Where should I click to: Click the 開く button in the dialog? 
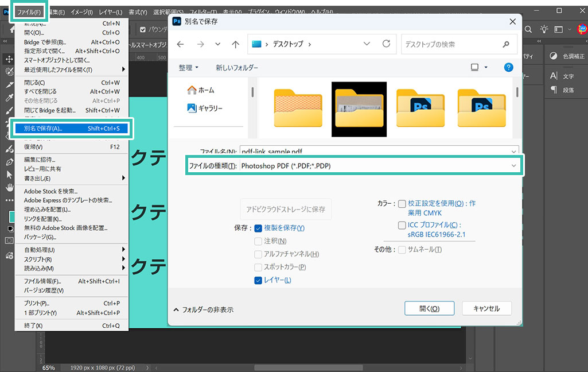point(429,308)
